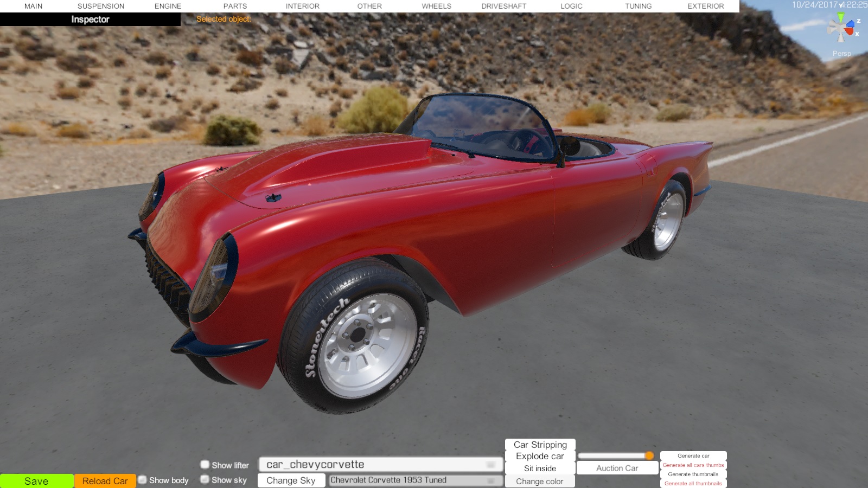Click the orange slider handle above Auction Car
Screen dimensions: 868x488
(x=649, y=455)
